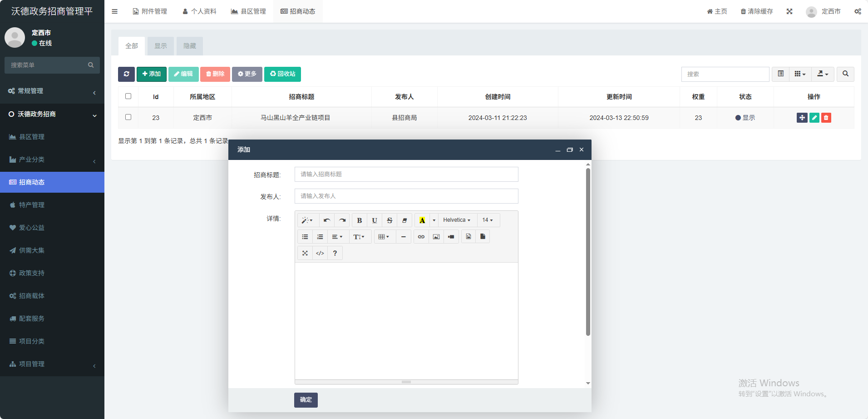Viewport: 868px width, 419px height.
Task: Toggle the 显示 status for row 23
Action: click(745, 118)
